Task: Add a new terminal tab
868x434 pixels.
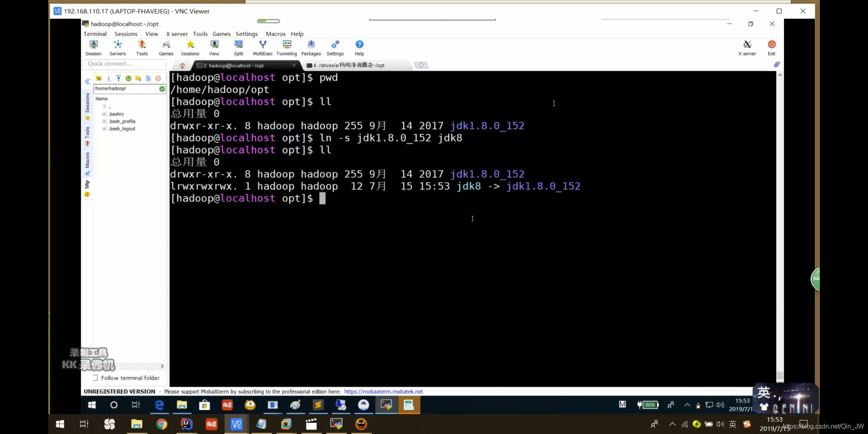Action: click(x=421, y=65)
